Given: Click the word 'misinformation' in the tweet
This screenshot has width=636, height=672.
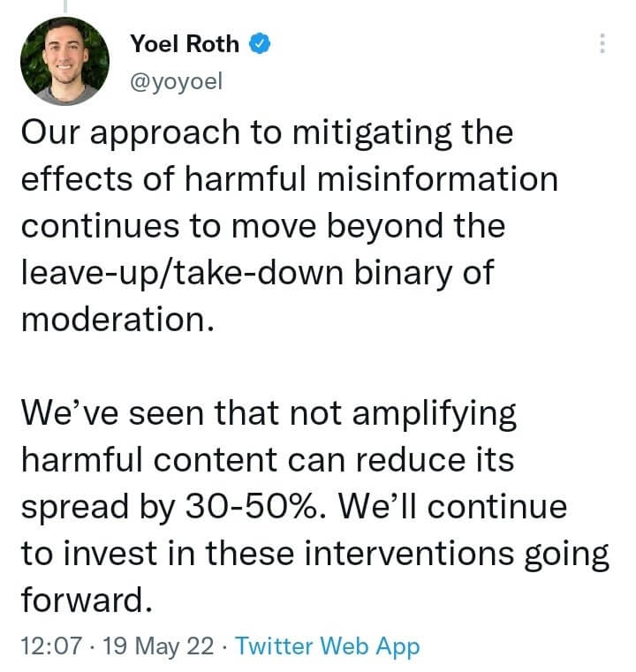Looking at the screenshot, I should point(437,178).
